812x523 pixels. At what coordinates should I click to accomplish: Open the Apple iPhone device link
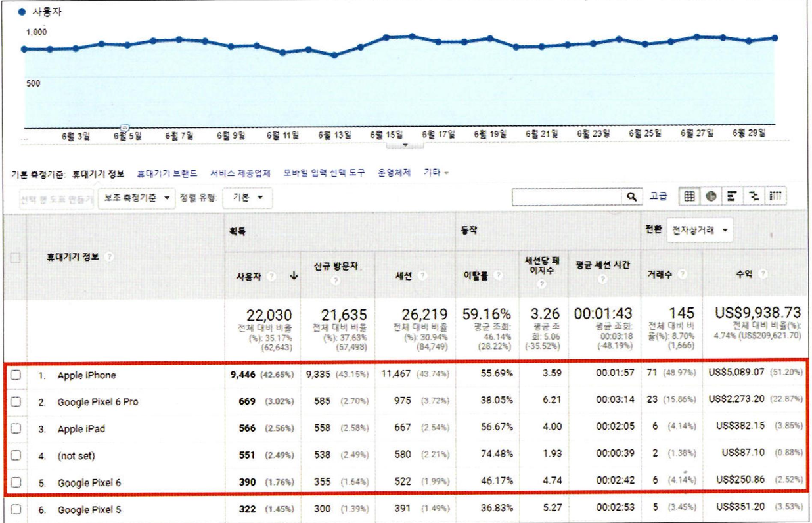pyautogui.click(x=87, y=375)
